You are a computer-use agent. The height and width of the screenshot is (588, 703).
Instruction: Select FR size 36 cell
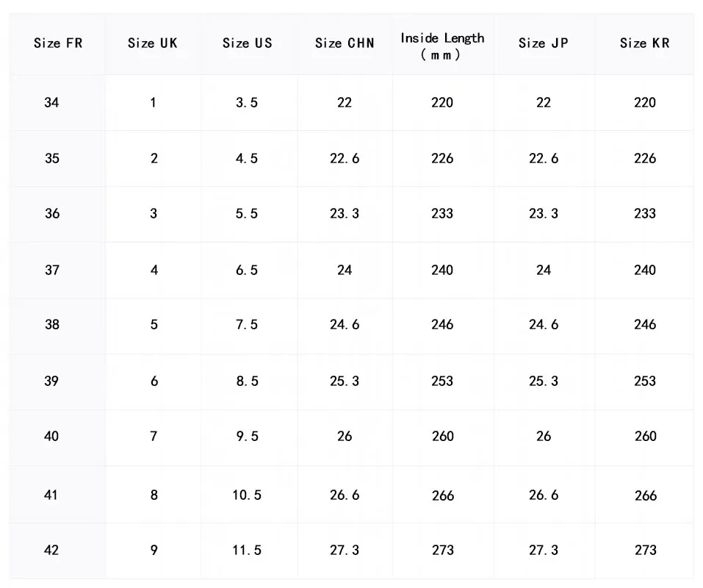click(52, 214)
